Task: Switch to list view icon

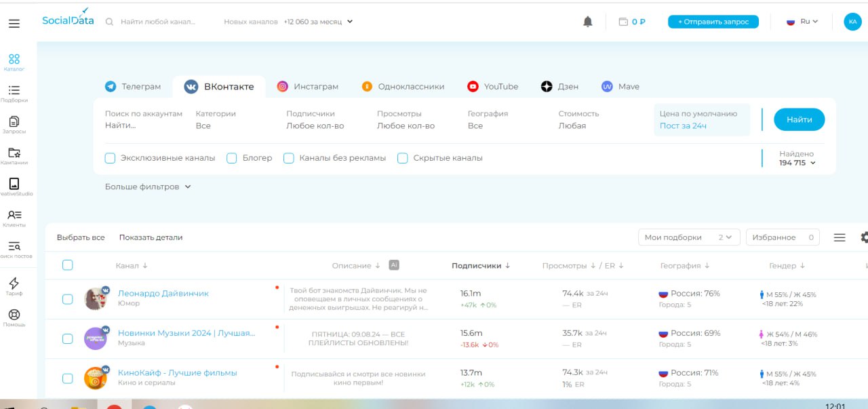Action: click(840, 237)
